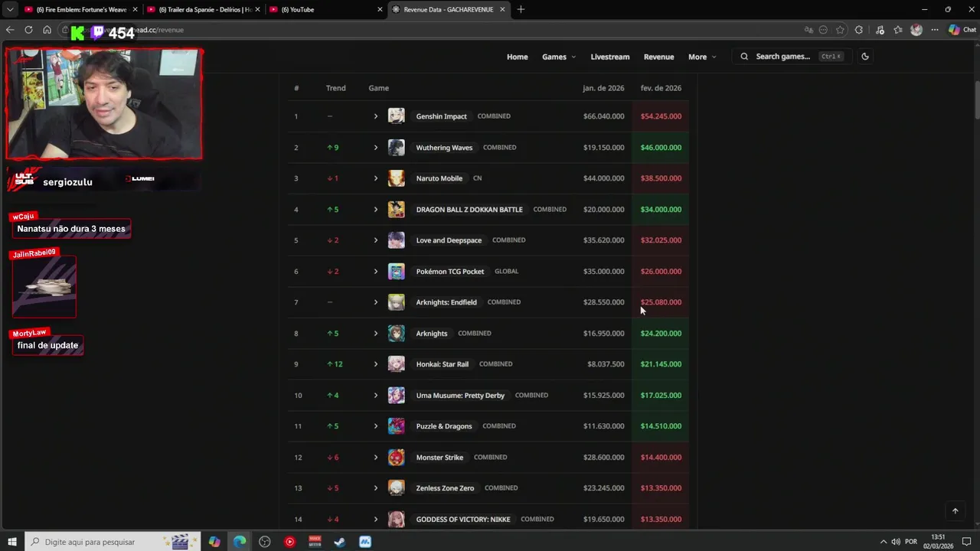The height and width of the screenshot is (551, 980).
Task: Go to browser home page icon
Action: (47, 30)
